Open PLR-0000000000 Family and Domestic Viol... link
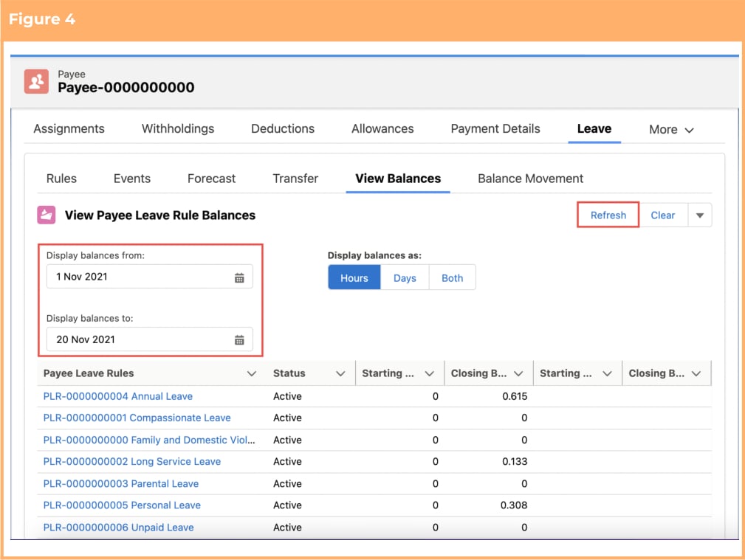 click(149, 440)
